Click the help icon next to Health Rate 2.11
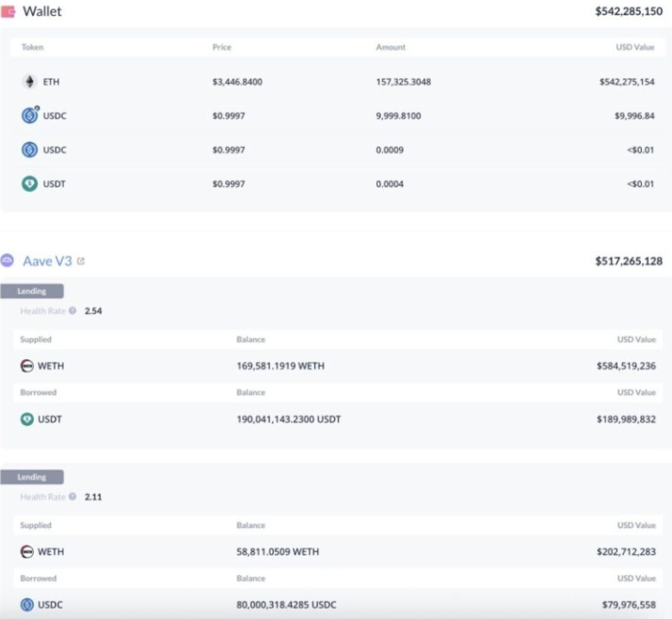The image size is (672, 619). pos(72,497)
